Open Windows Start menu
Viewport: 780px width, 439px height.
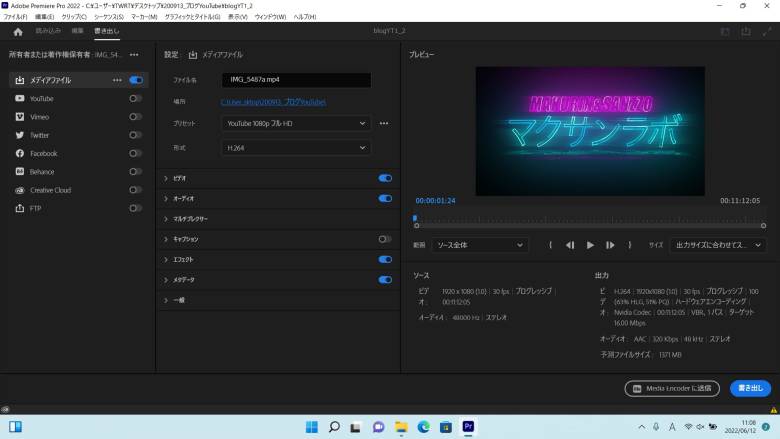point(312,427)
